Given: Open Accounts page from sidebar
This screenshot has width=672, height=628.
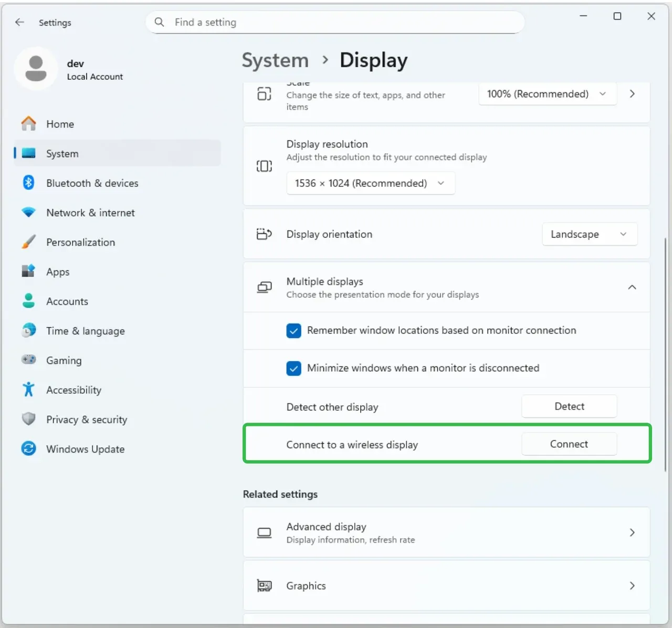Looking at the screenshot, I should pos(118,301).
